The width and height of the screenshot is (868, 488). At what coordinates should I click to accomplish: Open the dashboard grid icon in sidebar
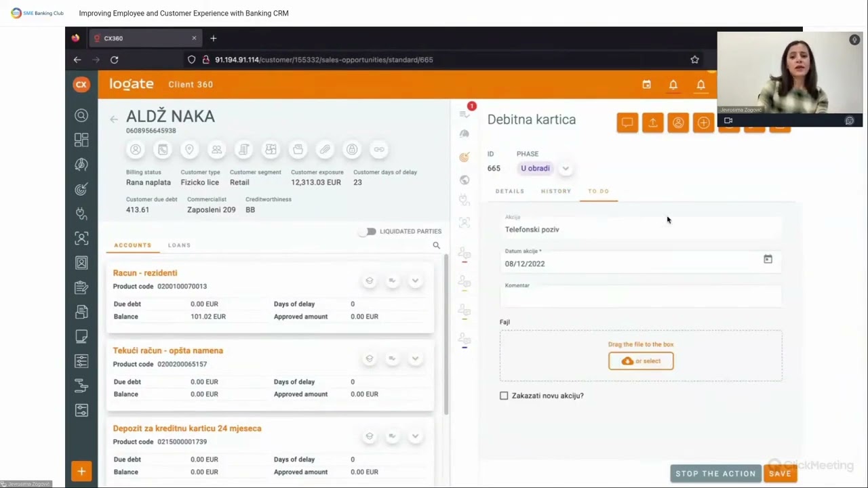click(81, 140)
